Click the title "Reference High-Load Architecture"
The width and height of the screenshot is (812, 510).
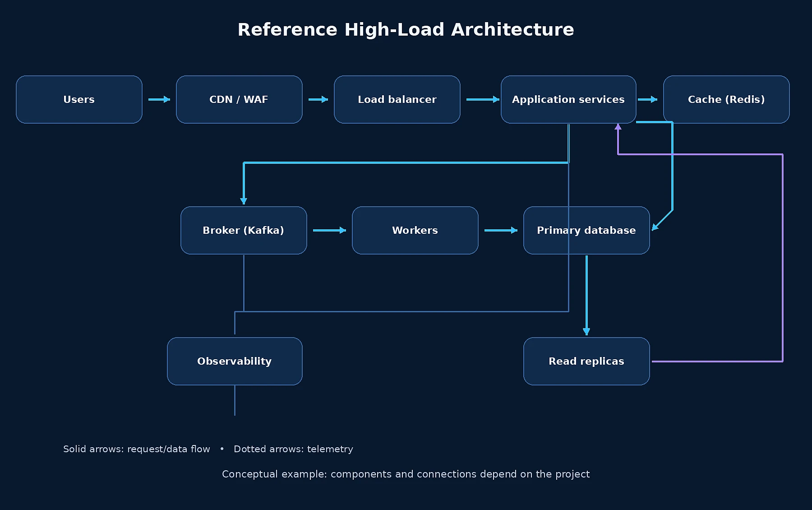point(406,30)
